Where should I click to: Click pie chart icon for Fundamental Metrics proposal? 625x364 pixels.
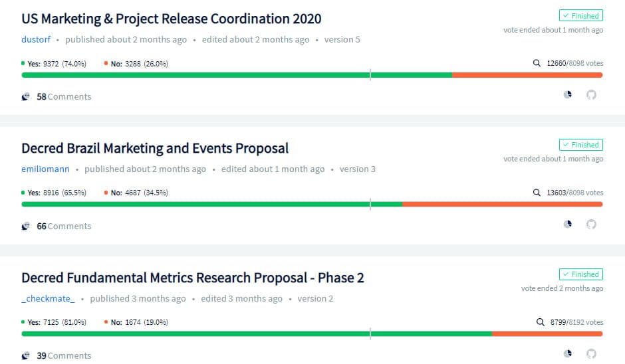pyautogui.click(x=568, y=353)
